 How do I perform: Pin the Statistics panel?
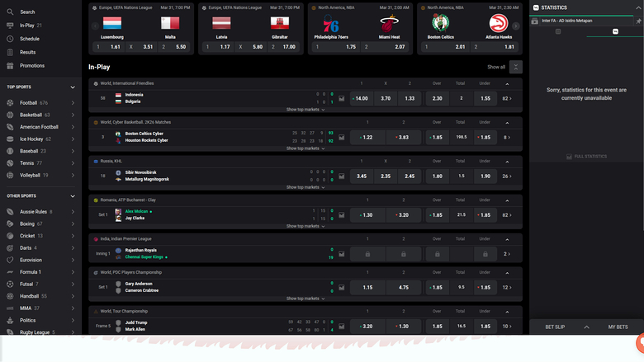click(638, 21)
